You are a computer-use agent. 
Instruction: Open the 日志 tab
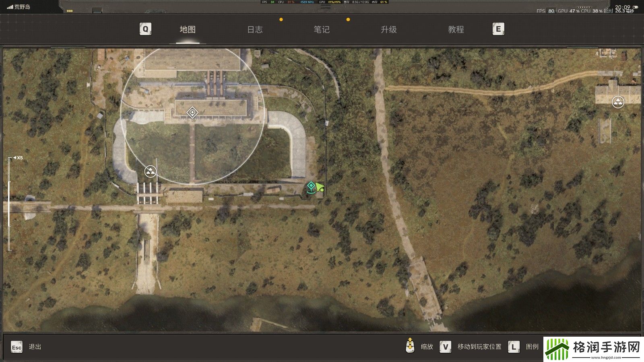pyautogui.click(x=255, y=29)
